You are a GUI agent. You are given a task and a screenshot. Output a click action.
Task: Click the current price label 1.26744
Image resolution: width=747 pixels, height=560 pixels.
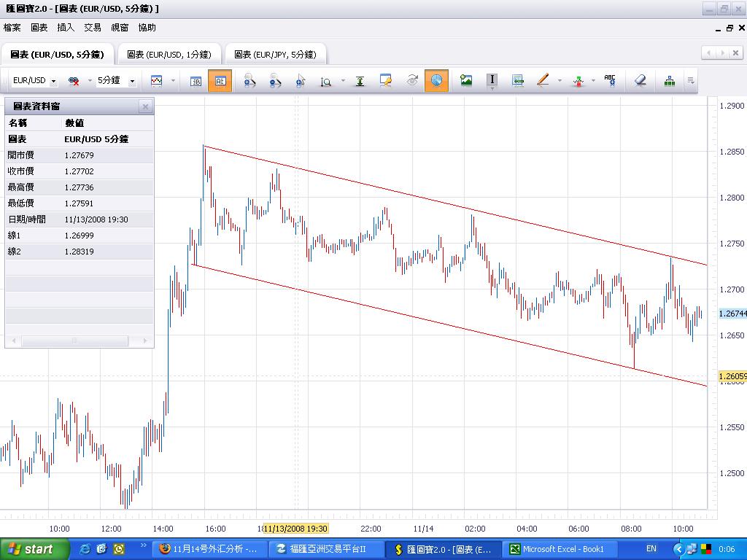(732, 314)
